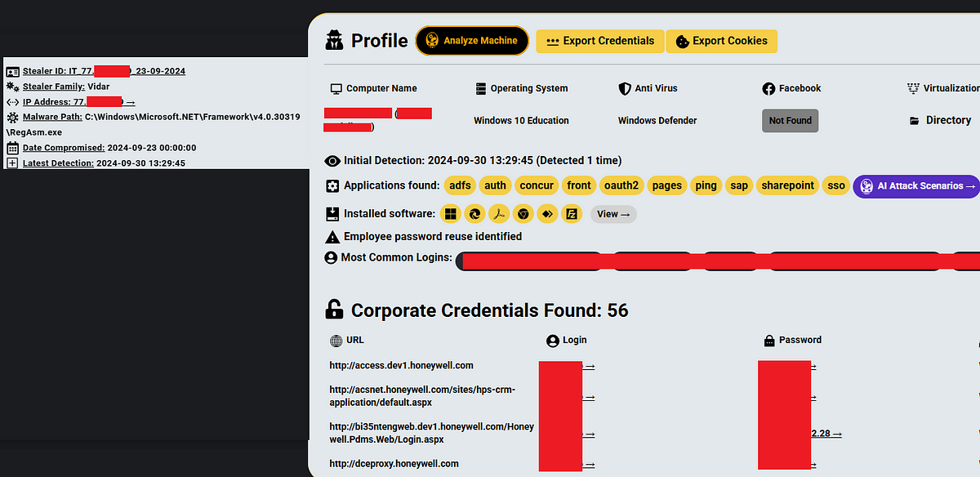This screenshot has width=980, height=477.
Task: Click the access.dev1.honeywell.com URL
Action: click(401, 365)
